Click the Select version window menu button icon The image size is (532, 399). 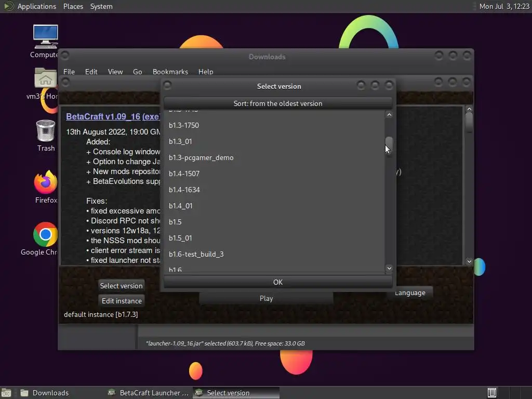(x=167, y=85)
